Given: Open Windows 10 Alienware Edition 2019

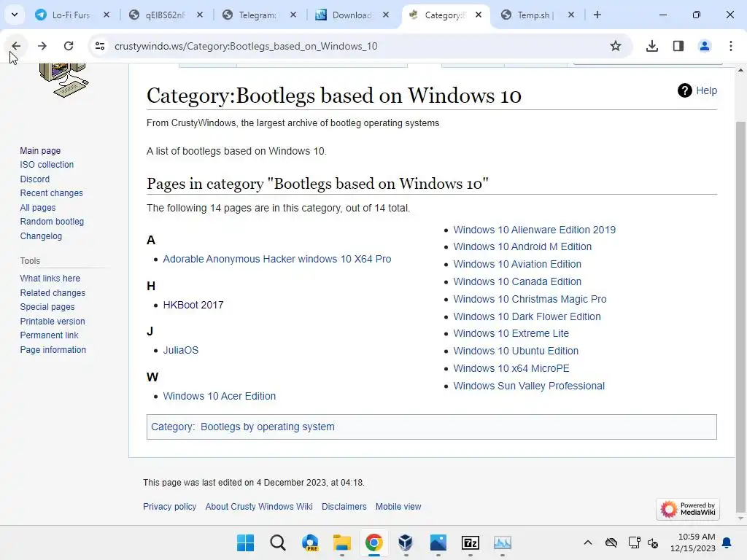Looking at the screenshot, I should click(535, 230).
